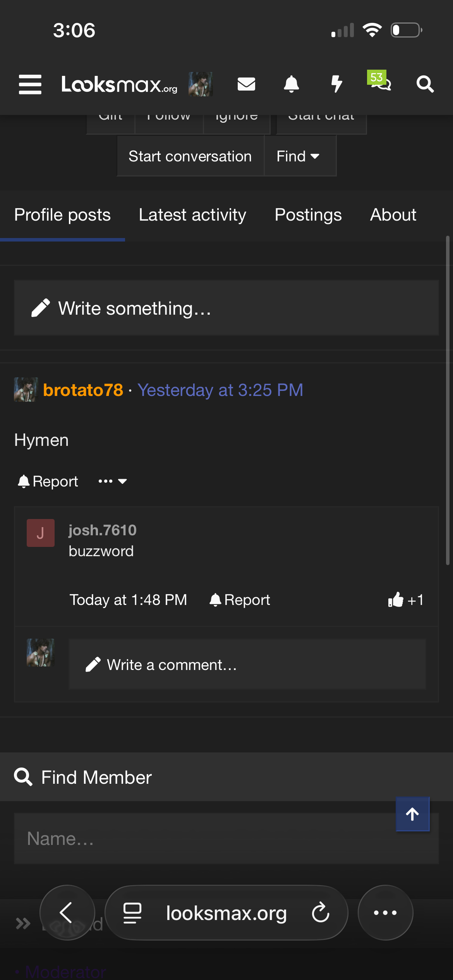Viewport: 453px width, 980px height.
Task: Tap the scroll-to-top arrow button
Action: [x=412, y=814]
